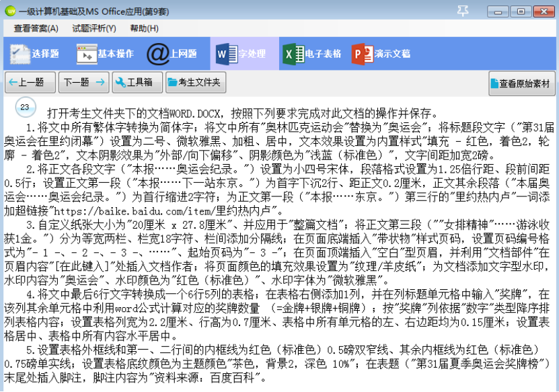Switch to the 选择题 tab

point(34,54)
